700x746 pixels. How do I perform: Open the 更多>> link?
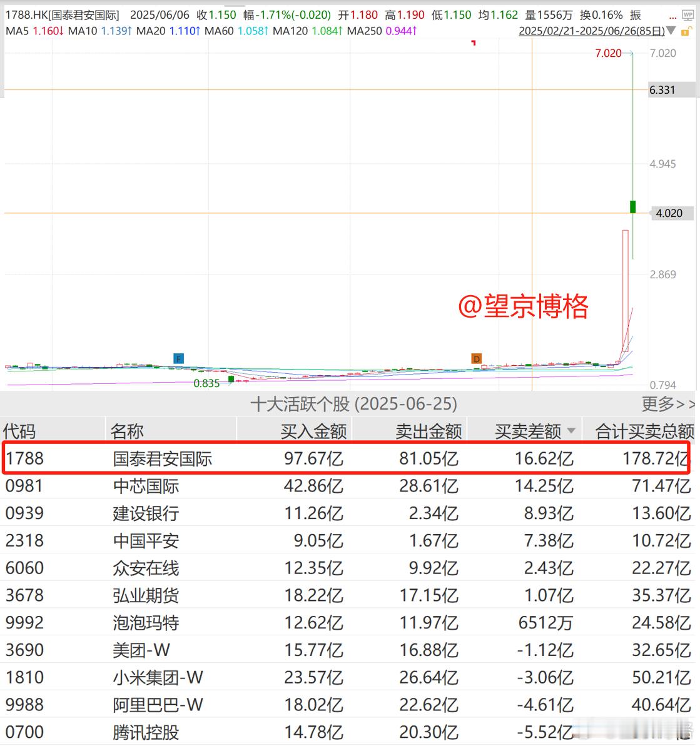coord(668,404)
